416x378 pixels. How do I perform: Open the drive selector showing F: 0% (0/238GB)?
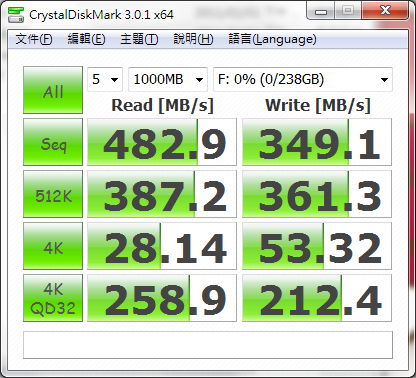pyautogui.click(x=303, y=79)
